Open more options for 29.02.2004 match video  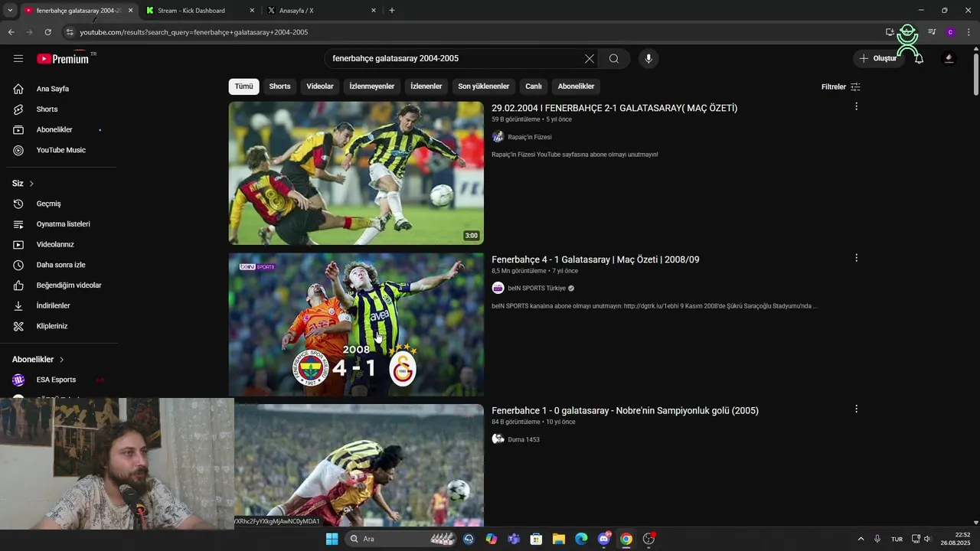[856, 106]
